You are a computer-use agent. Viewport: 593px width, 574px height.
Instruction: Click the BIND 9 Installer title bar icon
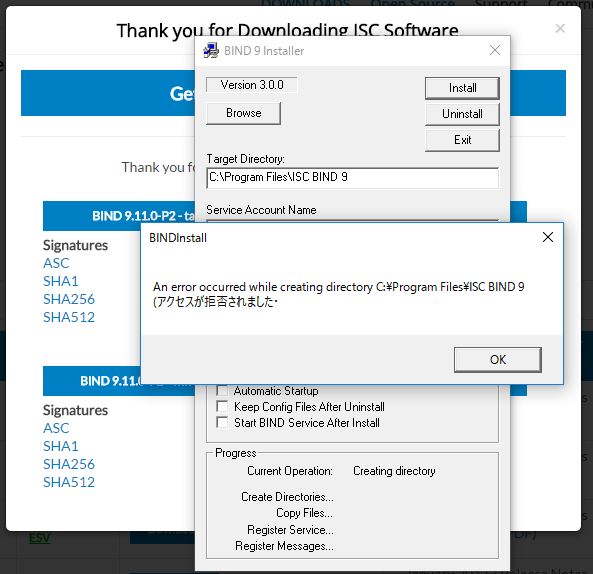(x=211, y=51)
